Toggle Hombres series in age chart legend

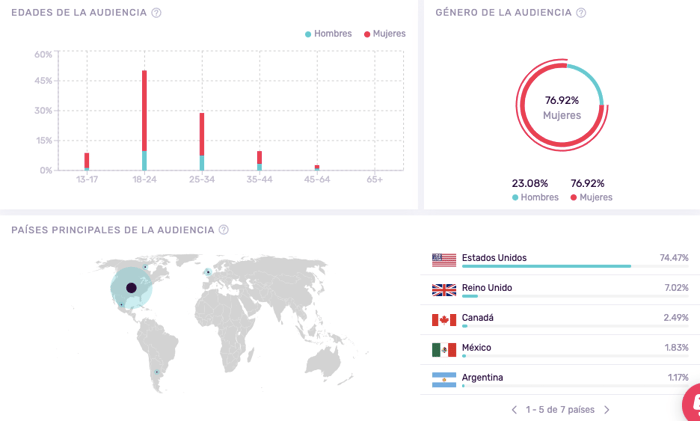coord(332,34)
